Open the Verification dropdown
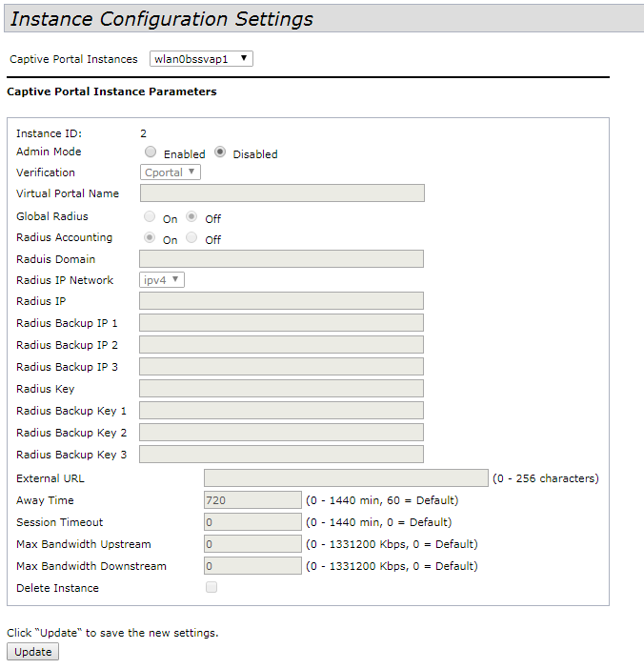644x669 pixels. 171,172
